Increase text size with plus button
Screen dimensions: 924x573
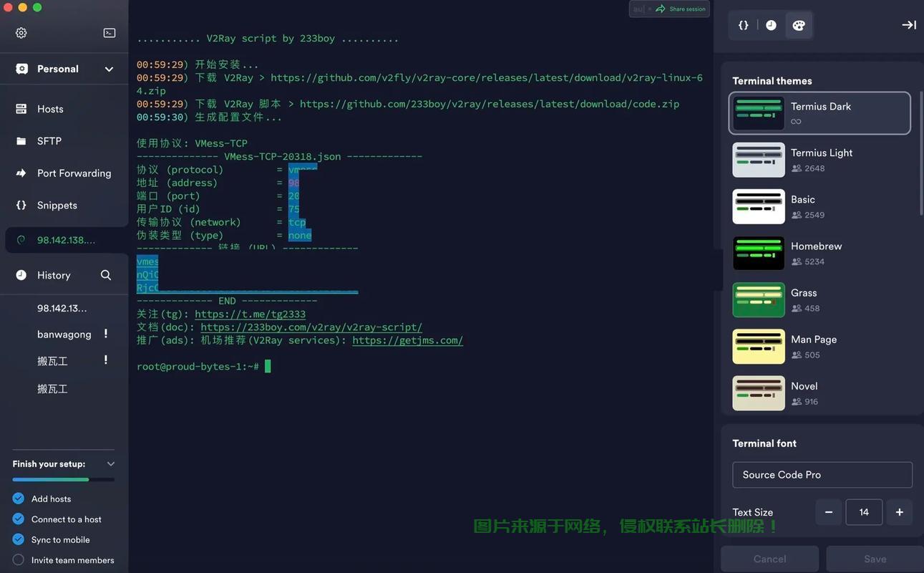coord(900,512)
